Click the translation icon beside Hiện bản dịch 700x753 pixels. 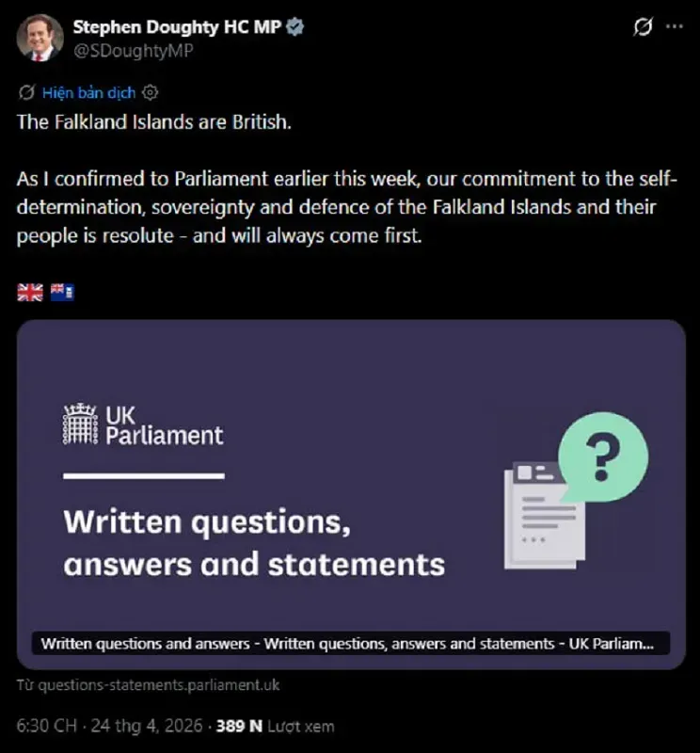click(x=26, y=92)
